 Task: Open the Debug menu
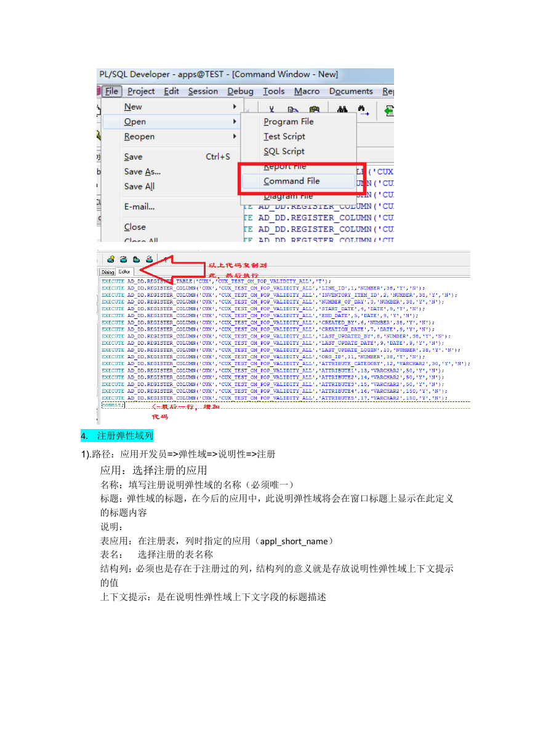(240, 91)
